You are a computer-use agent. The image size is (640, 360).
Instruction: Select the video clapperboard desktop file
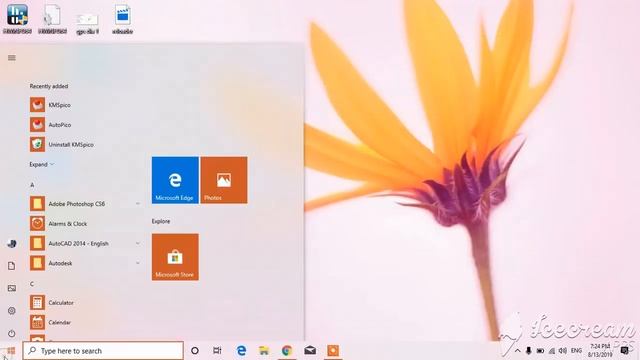click(122, 18)
